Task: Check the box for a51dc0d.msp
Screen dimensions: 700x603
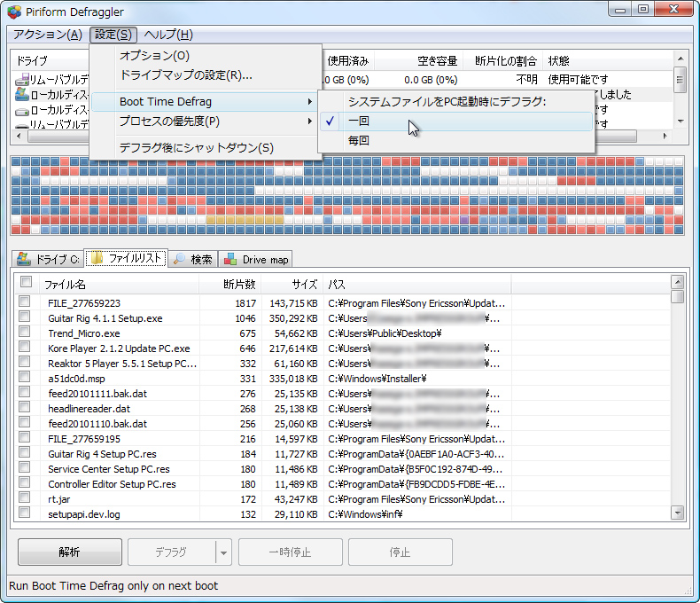Action: (25, 377)
